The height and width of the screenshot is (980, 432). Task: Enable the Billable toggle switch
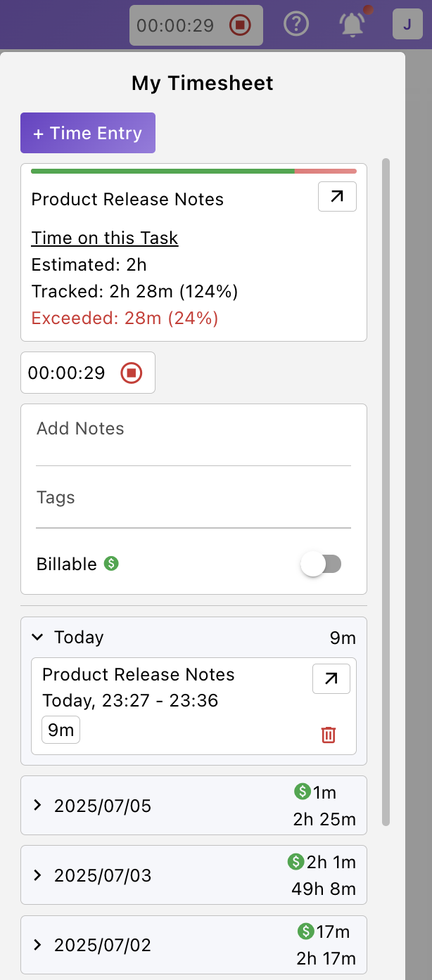point(322,564)
